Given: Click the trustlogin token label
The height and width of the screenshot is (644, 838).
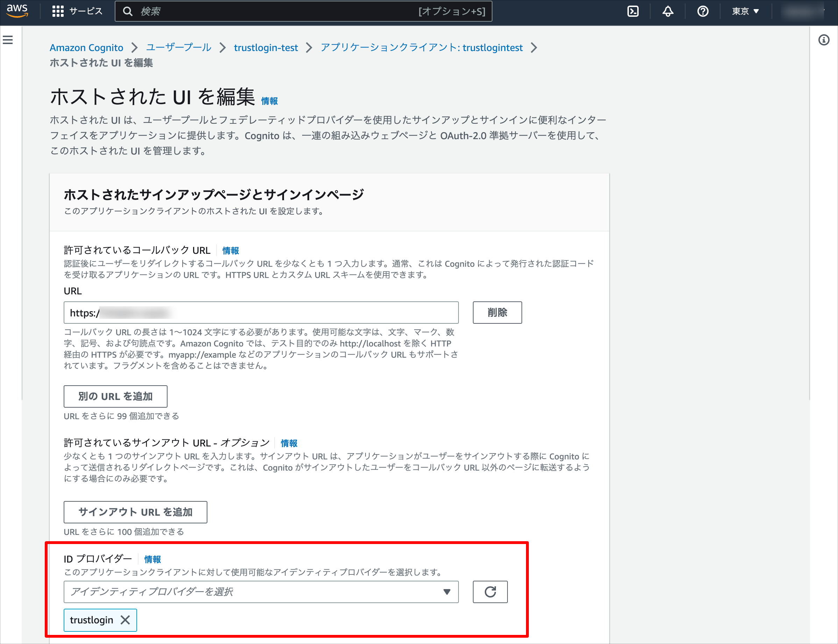Looking at the screenshot, I should 91,620.
